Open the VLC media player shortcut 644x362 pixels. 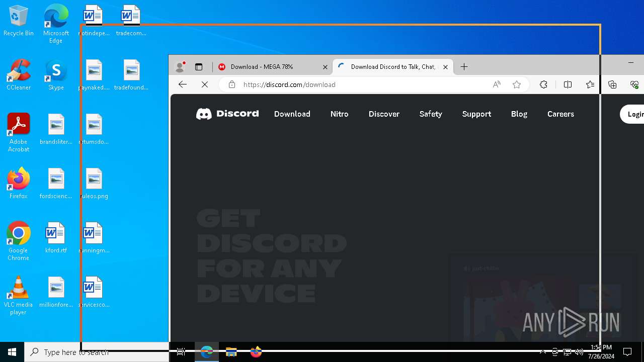click(19, 296)
